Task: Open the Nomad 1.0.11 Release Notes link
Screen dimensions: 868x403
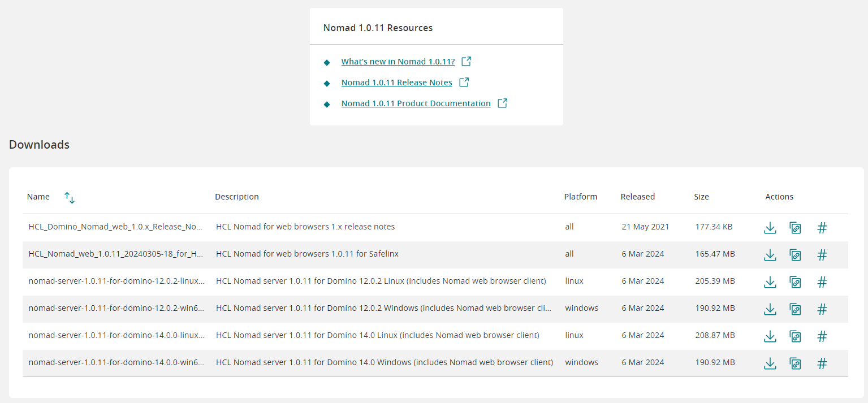Action: (396, 83)
